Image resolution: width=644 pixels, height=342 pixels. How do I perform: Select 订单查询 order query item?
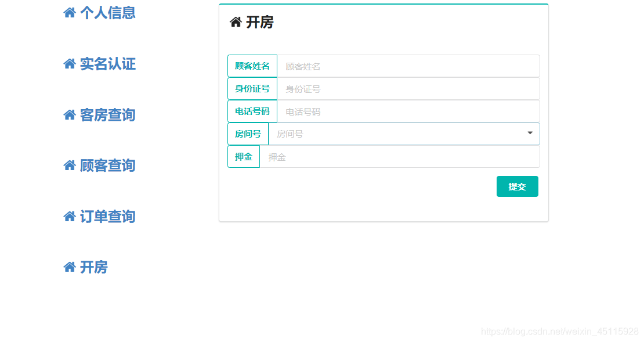[107, 217]
